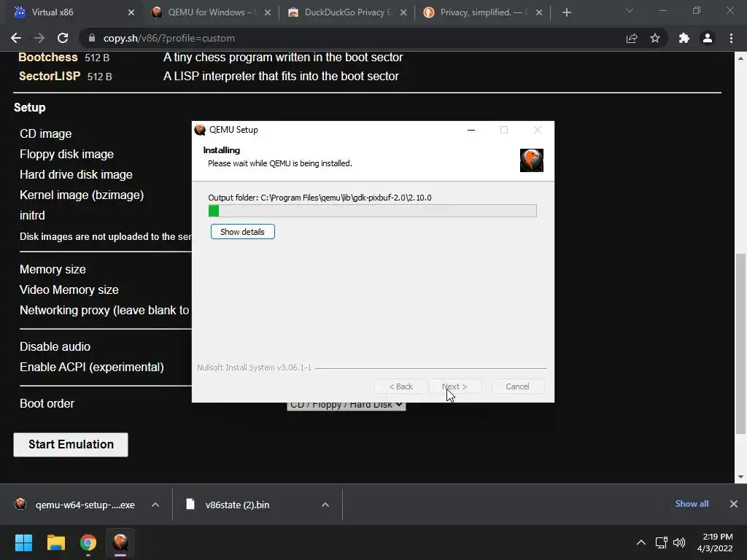Click the QEMU Setup title bar icon
This screenshot has width=747, height=560.
tap(200, 130)
